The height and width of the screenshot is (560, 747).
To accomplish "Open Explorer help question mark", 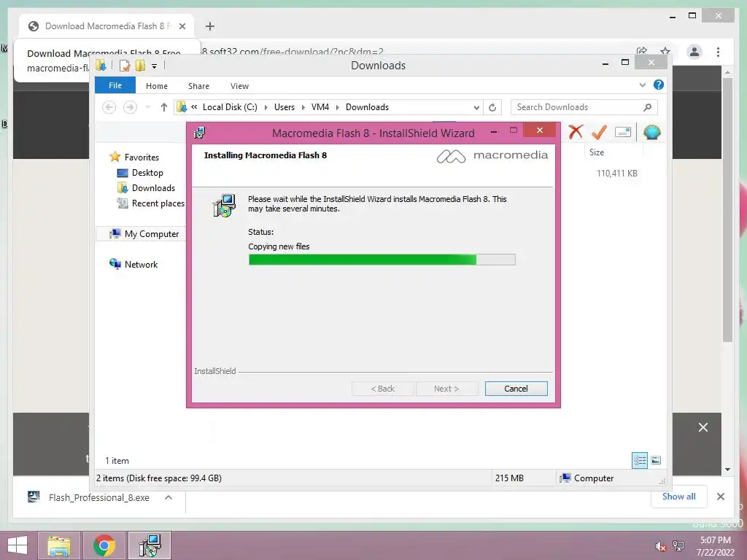I will [x=659, y=85].
